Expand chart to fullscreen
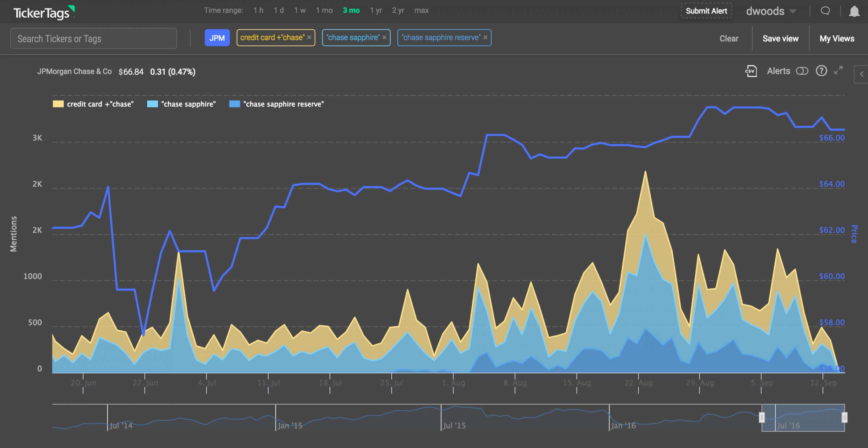868x448 pixels. click(x=838, y=70)
